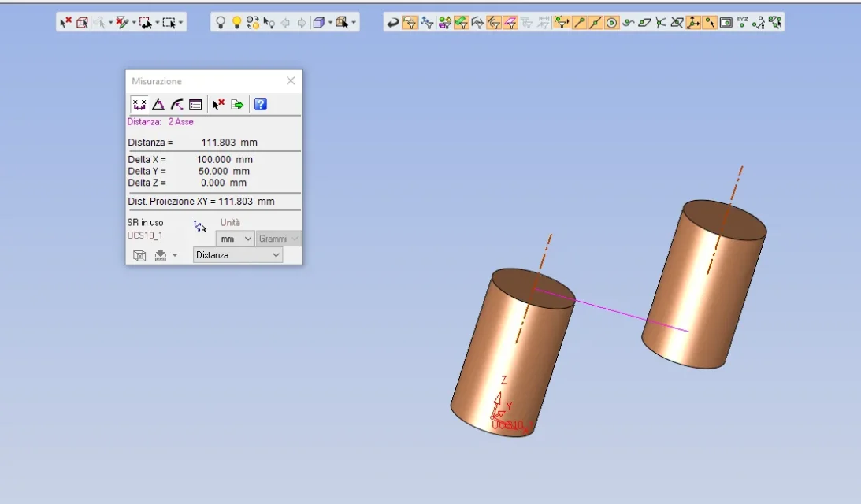The width and height of the screenshot is (861, 504).
Task: Click the black dashed rectangle selection icon
Action: coord(169,23)
